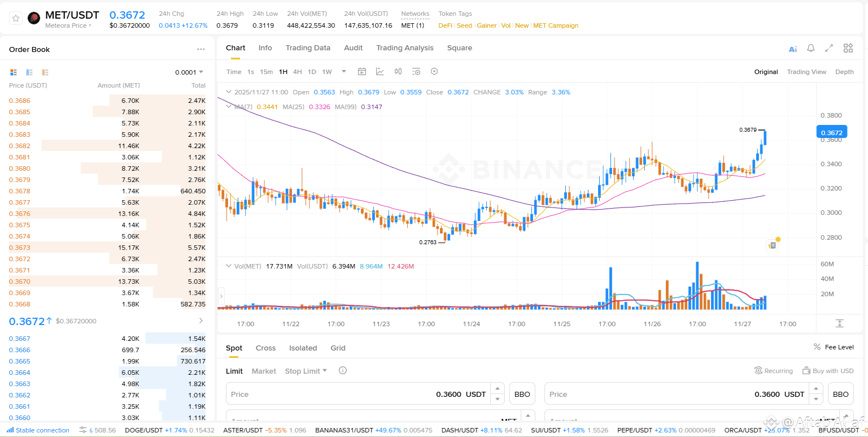Increase price in the left price stepper
This screenshot has width=868, height=437.
tap(497, 389)
